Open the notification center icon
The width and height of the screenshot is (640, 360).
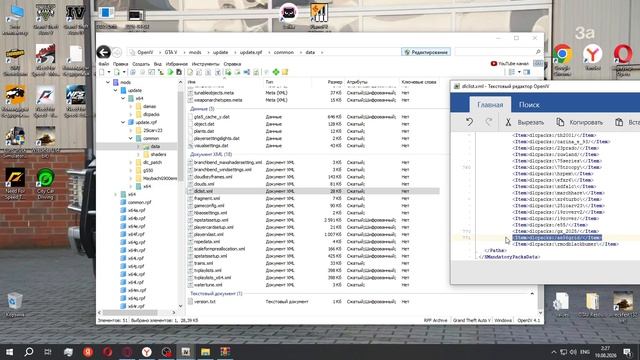[627, 352]
